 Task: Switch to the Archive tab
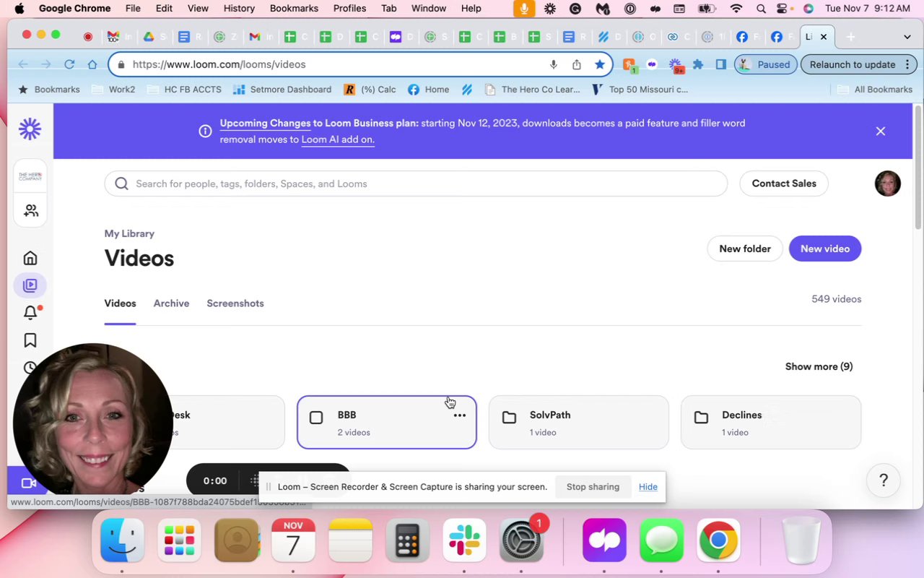(171, 303)
